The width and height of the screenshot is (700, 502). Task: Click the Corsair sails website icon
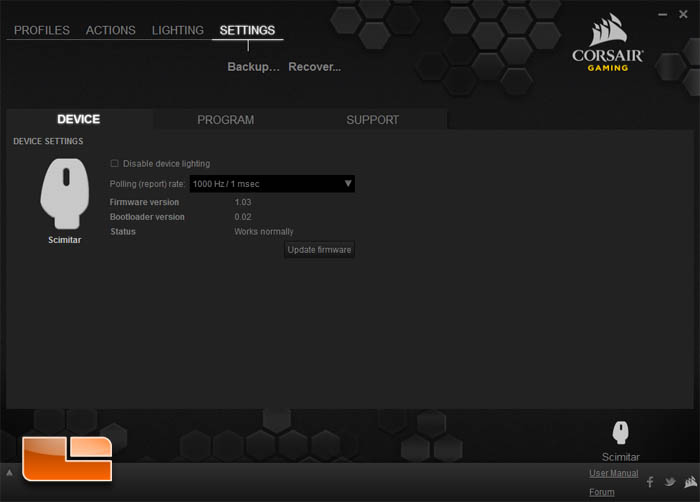pos(691,482)
